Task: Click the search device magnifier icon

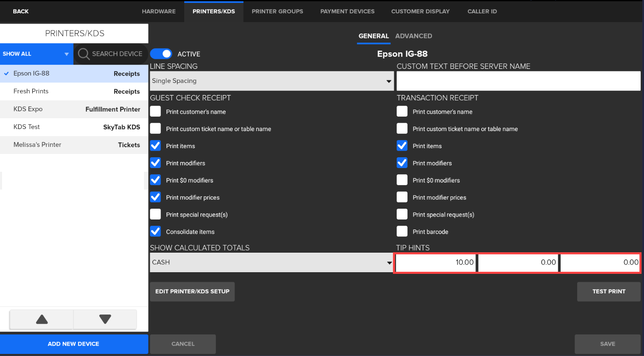Action: (84, 54)
